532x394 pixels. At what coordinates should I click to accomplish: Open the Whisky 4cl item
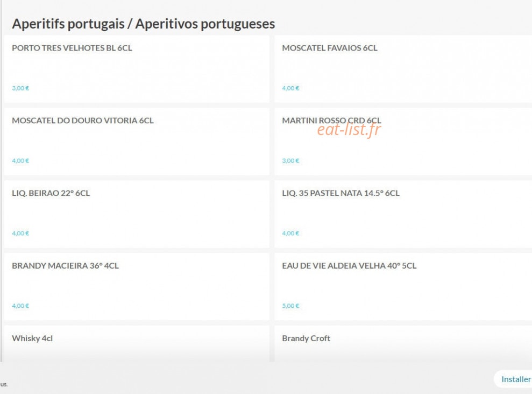[137, 344]
